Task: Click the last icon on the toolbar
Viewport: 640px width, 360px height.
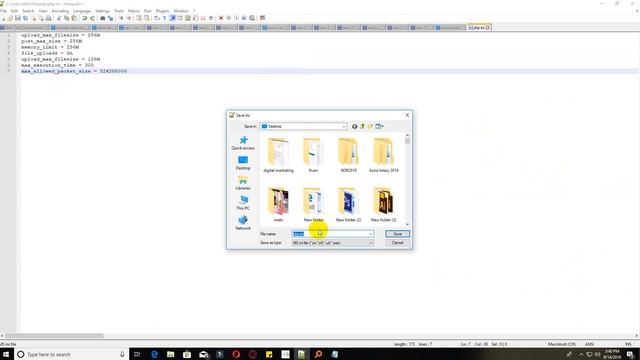Action: click(262, 18)
